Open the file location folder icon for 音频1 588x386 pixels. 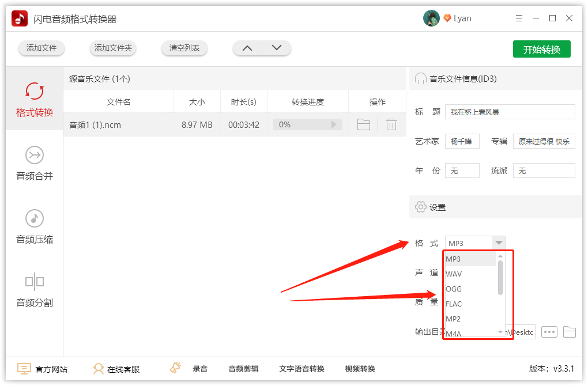pyautogui.click(x=363, y=124)
